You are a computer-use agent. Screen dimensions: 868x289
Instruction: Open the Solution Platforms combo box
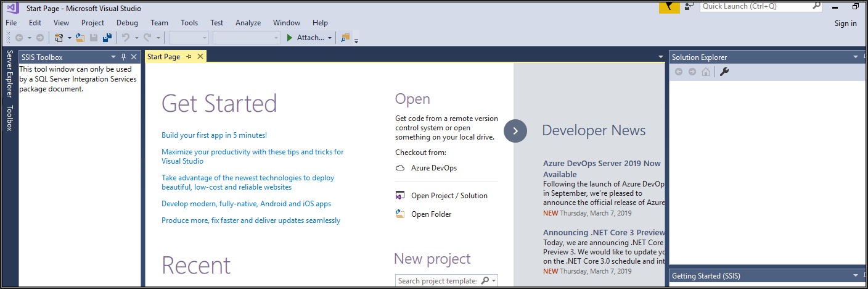[246, 38]
